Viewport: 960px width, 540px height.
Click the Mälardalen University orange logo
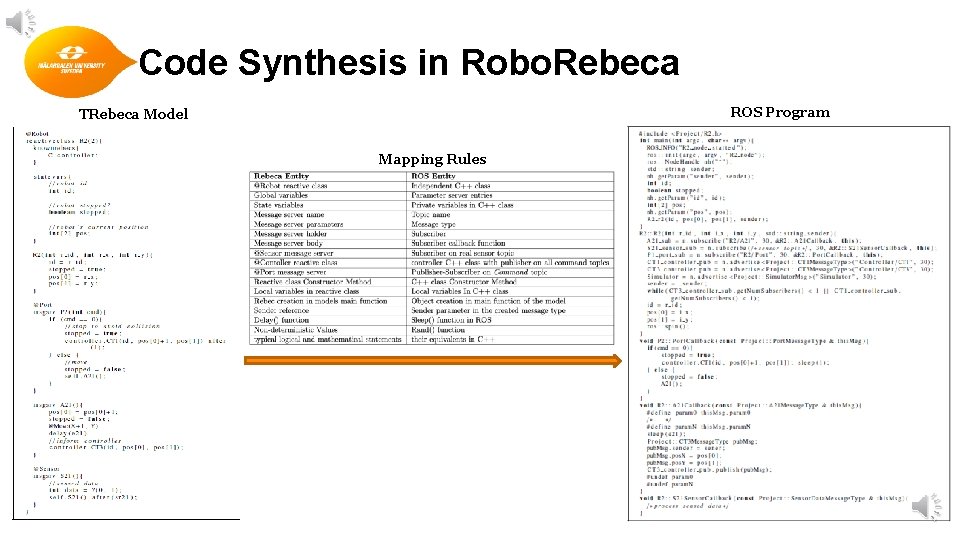point(78,62)
